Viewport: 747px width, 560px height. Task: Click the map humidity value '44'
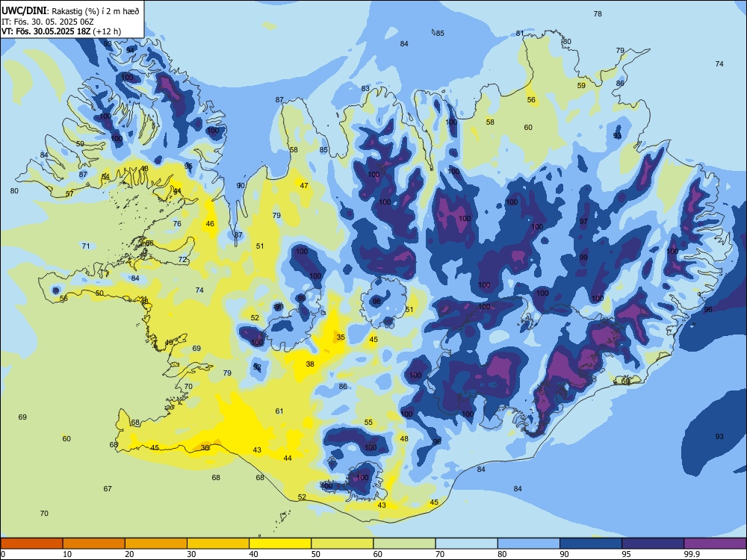point(288,458)
